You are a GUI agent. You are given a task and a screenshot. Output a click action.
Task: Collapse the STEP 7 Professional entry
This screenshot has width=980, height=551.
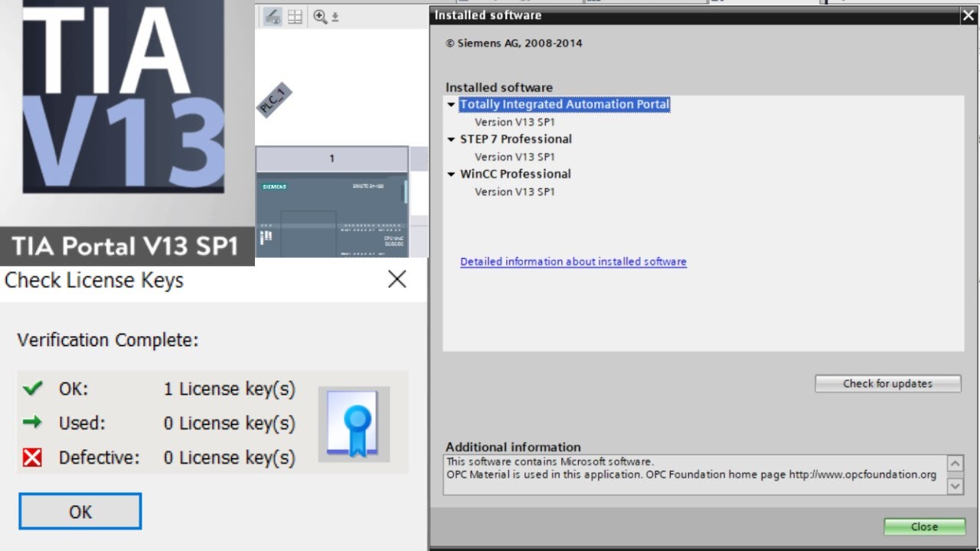point(452,139)
